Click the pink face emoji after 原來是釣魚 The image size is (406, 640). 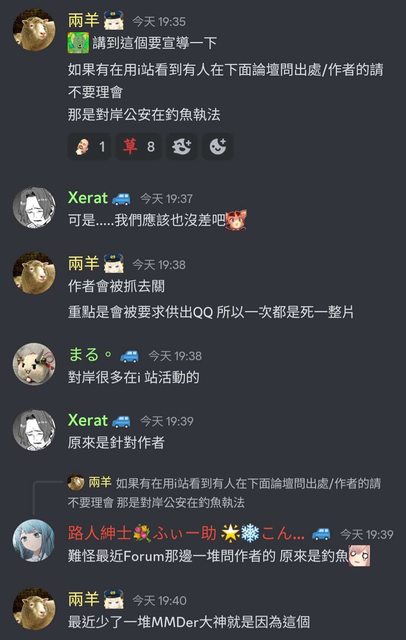coord(359,556)
